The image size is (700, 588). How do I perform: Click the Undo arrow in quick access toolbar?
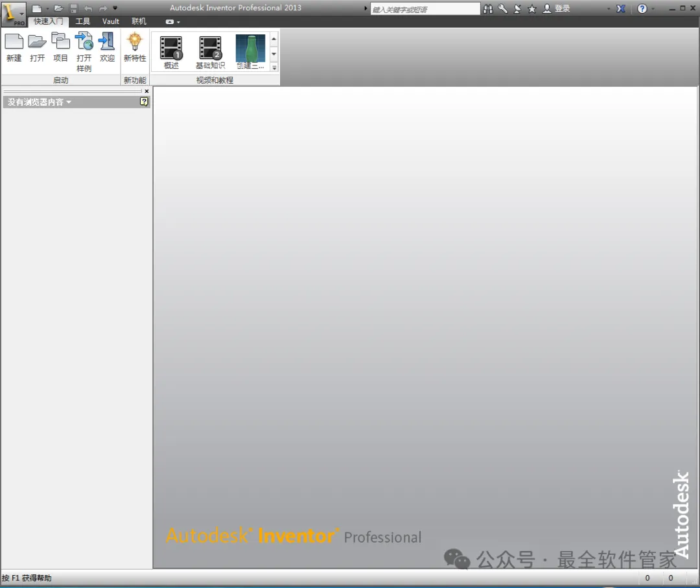[x=88, y=8]
